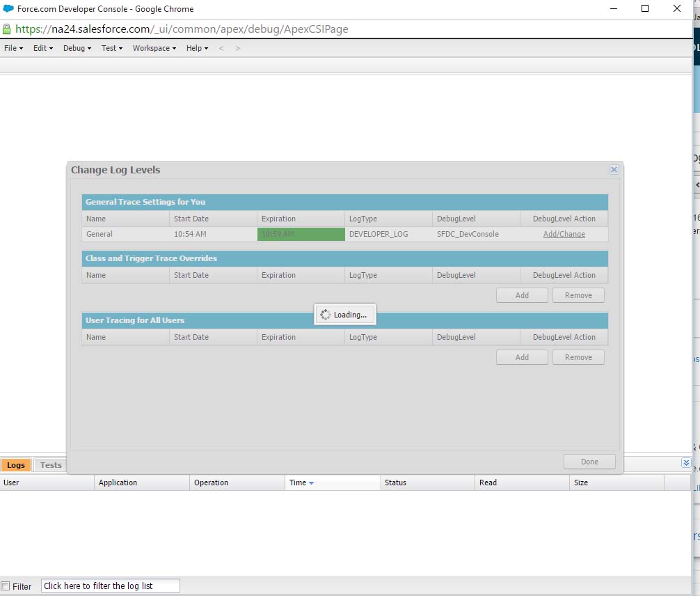
Task: Collapse the bottom logs panel chevron
Action: point(686,463)
